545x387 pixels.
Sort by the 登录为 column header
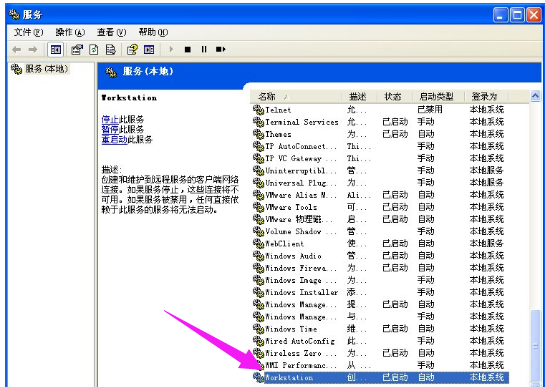(x=486, y=96)
